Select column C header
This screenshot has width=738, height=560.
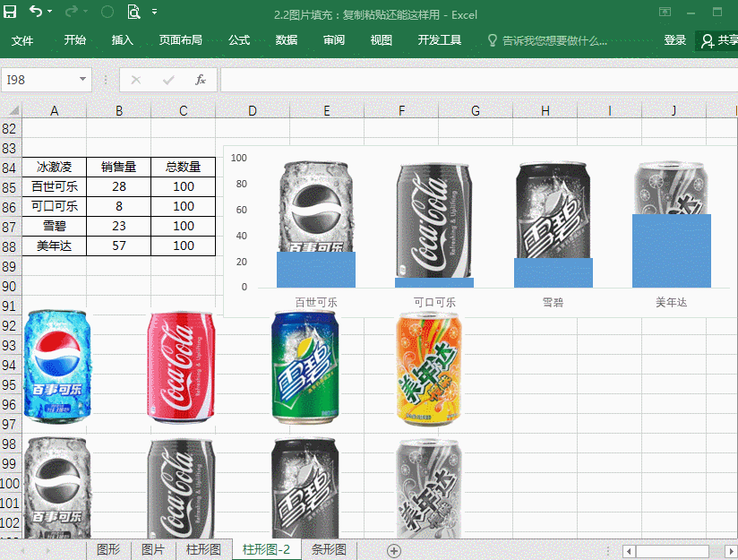pyautogui.click(x=183, y=111)
